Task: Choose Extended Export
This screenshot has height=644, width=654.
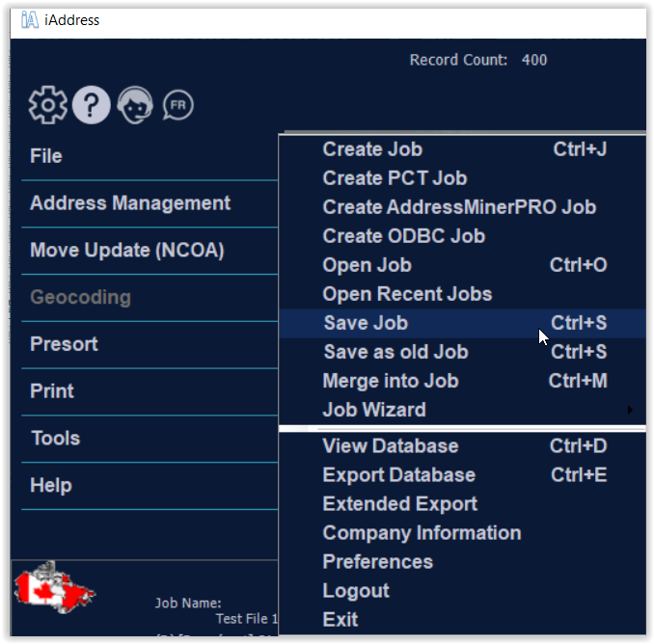Action: (462, 504)
